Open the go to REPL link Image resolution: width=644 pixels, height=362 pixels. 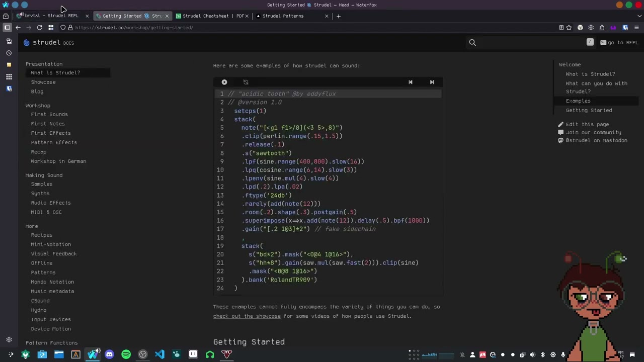coord(619,43)
